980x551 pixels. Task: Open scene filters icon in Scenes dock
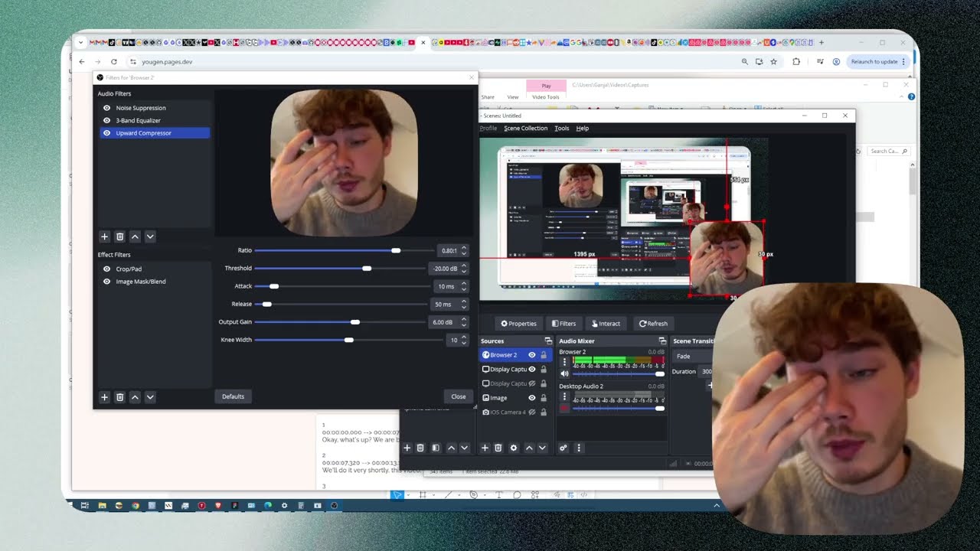click(436, 448)
